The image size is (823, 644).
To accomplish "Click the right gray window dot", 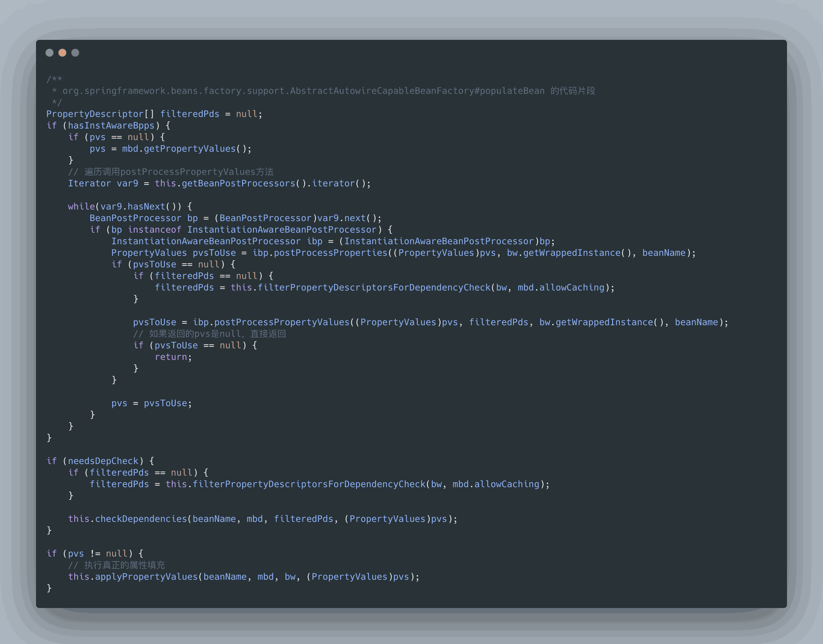I will [75, 53].
